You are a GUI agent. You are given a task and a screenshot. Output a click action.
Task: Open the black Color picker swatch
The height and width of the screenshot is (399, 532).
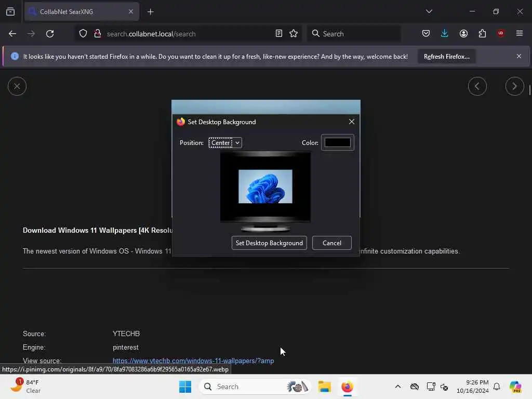(338, 142)
